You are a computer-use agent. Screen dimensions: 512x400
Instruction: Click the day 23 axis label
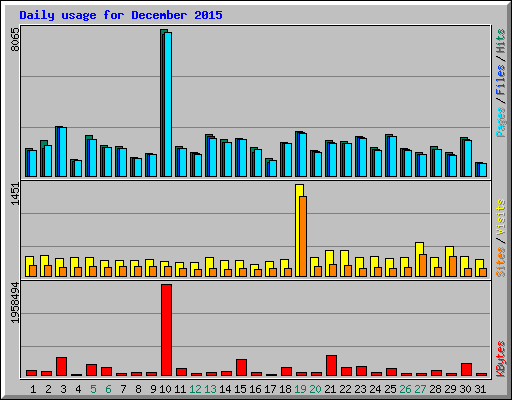[x=361, y=389]
